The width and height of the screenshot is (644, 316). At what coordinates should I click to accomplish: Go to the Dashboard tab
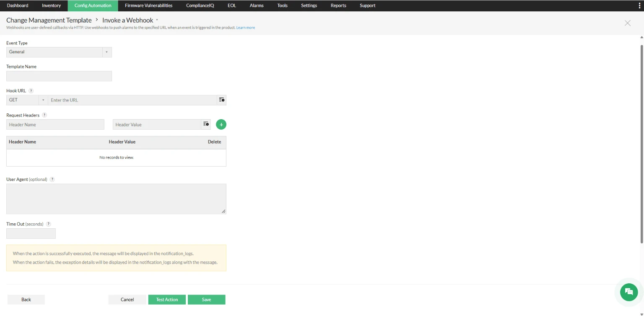tap(18, 5)
